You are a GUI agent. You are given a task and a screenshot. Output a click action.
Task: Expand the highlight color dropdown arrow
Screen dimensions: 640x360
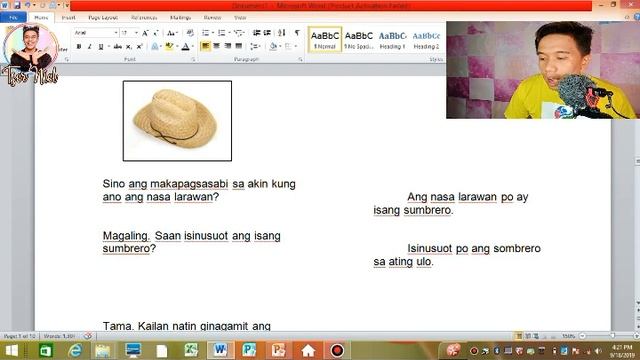click(177, 47)
